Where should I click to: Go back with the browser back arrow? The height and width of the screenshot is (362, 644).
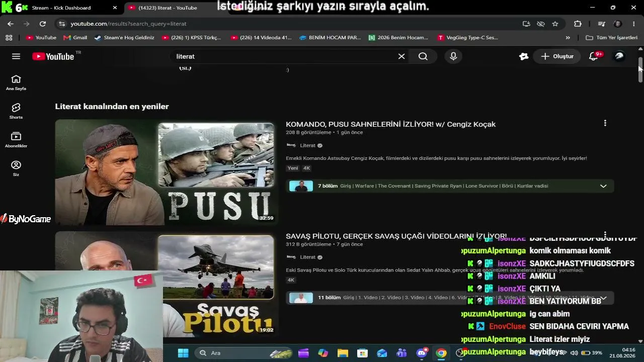(x=11, y=24)
